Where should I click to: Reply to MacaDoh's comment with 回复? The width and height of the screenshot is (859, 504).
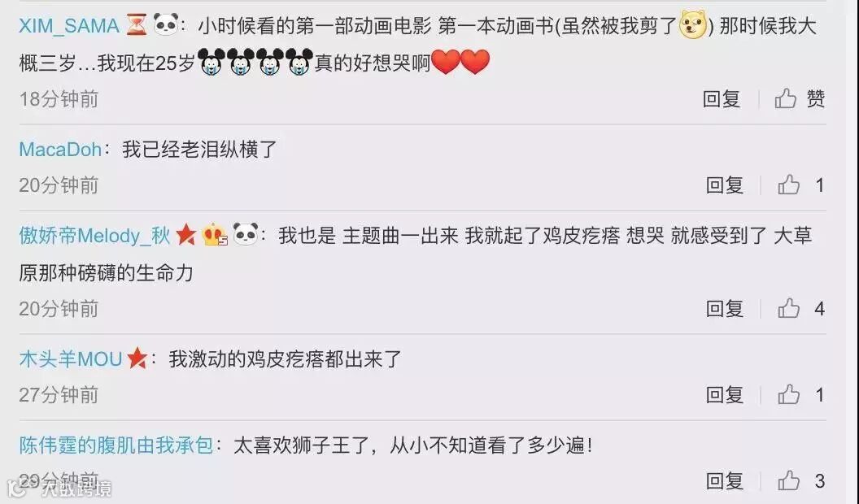(724, 185)
